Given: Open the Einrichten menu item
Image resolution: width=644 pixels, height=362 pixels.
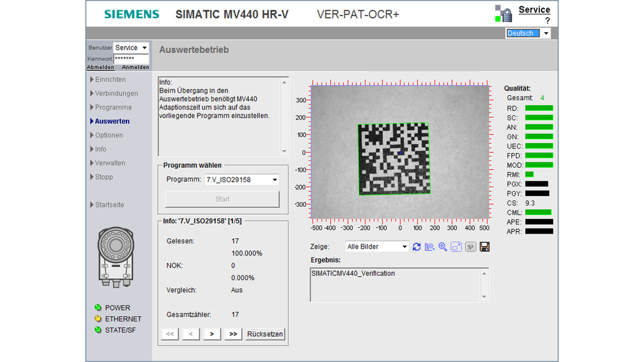Looking at the screenshot, I should tap(110, 79).
